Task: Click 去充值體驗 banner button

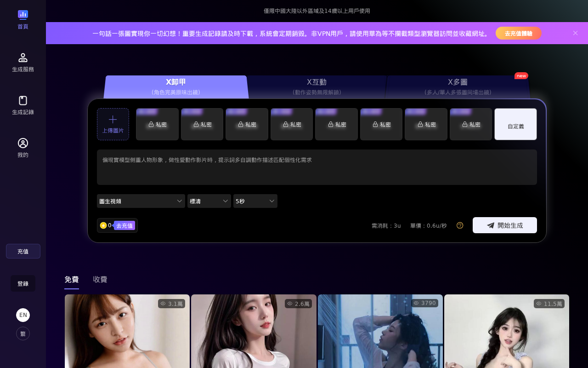Action: (x=519, y=33)
